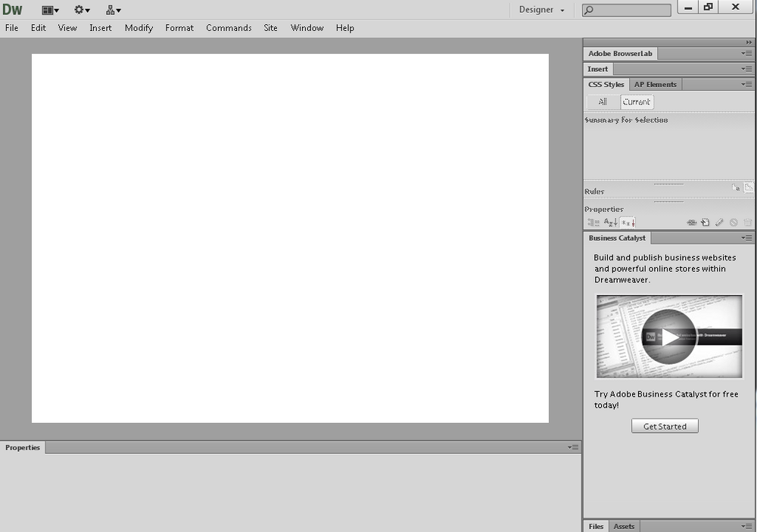The height and width of the screenshot is (532, 757).
Task: Play the Business Catalyst intro video
Action: point(668,337)
